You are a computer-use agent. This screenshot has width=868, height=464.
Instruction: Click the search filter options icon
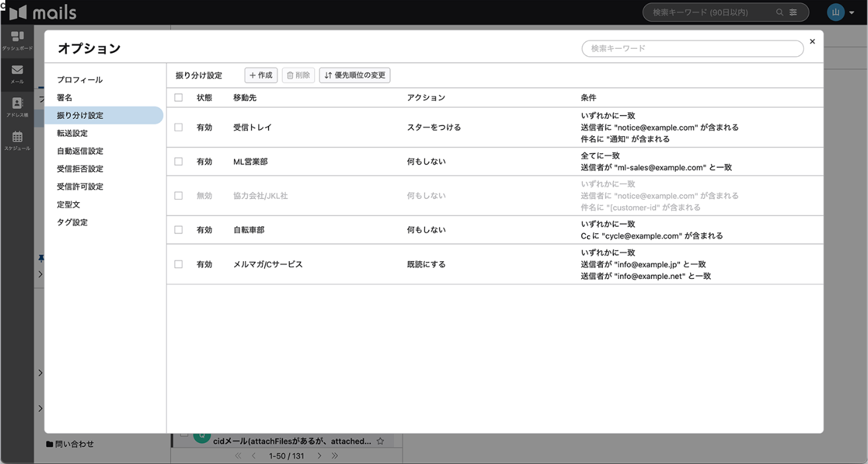tap(793, 13)
